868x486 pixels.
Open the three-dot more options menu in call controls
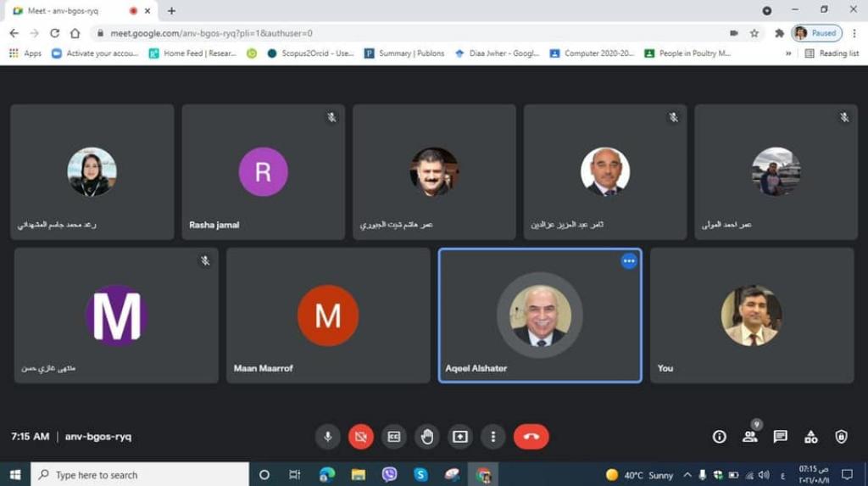pyautogui.click(x=492, y=437)
